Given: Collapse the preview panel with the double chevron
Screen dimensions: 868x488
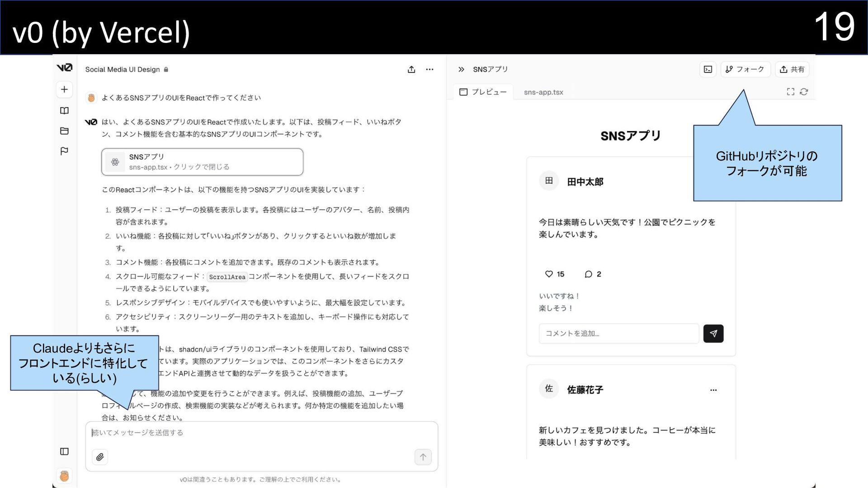Looking at the screenshot, I should click(461, 70).
